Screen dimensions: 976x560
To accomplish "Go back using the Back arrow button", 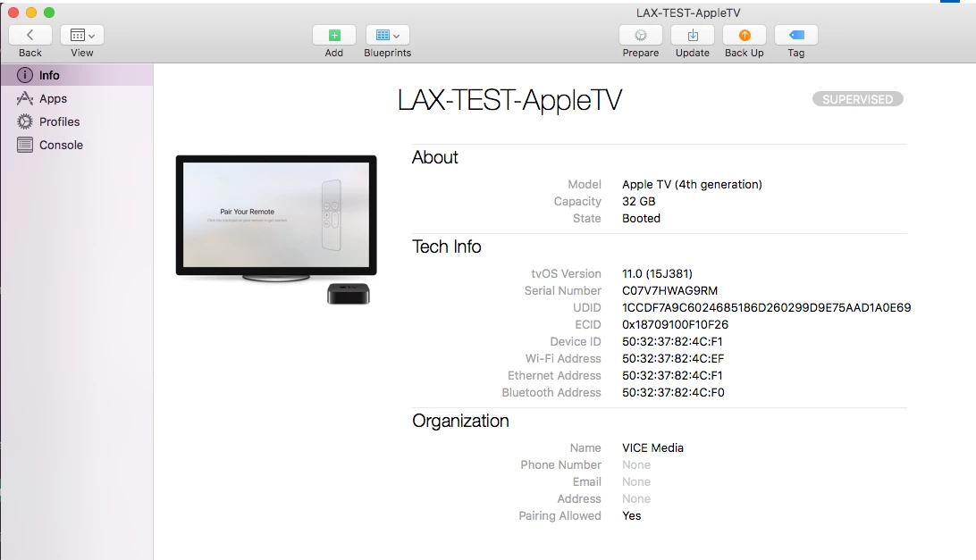I will click(29, 35).
